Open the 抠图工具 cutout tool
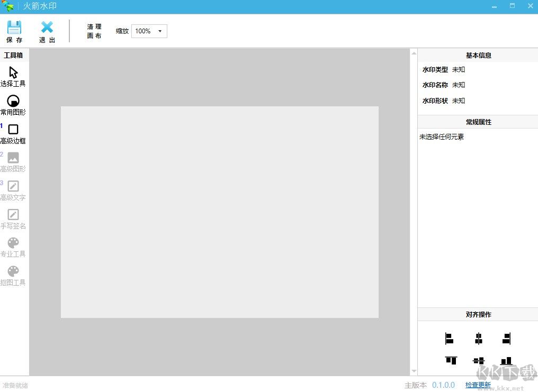Viewport: 538px width, 392px height. 13,271
